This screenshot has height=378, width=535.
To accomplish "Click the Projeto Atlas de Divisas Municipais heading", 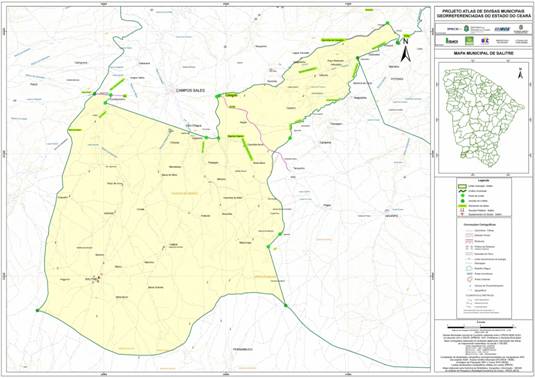I will point(483,13).
